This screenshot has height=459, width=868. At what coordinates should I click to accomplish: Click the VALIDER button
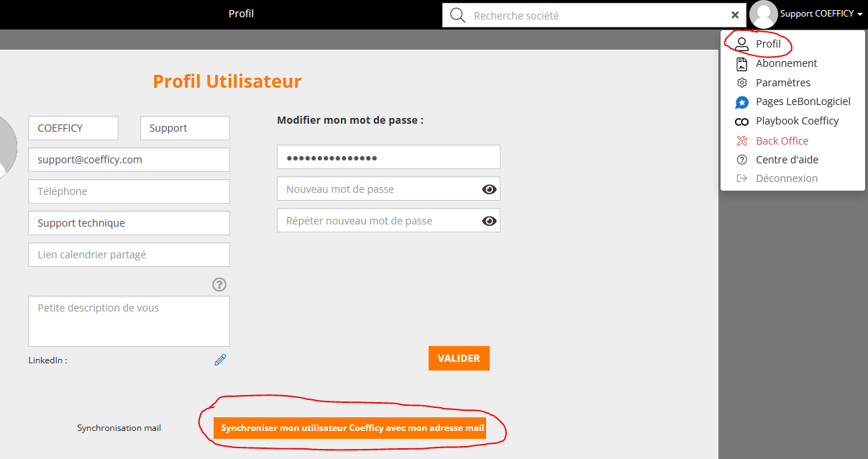pos(459,358)
